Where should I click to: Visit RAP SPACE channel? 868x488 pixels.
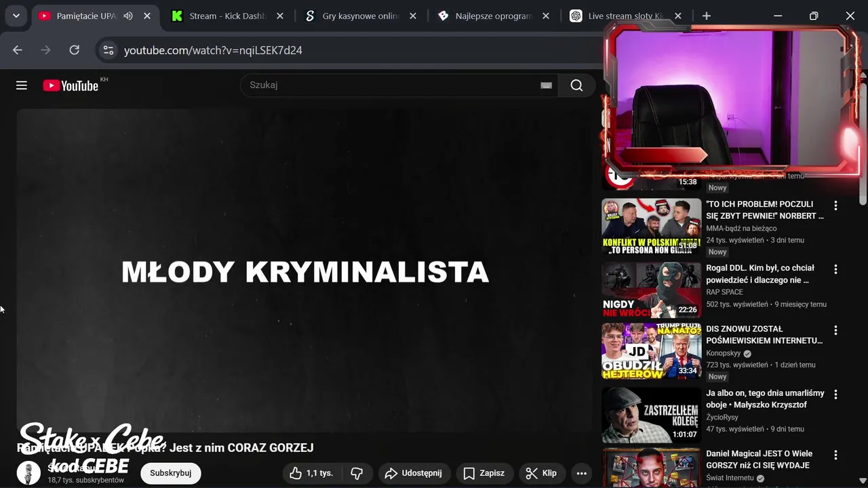coord(724,292)
